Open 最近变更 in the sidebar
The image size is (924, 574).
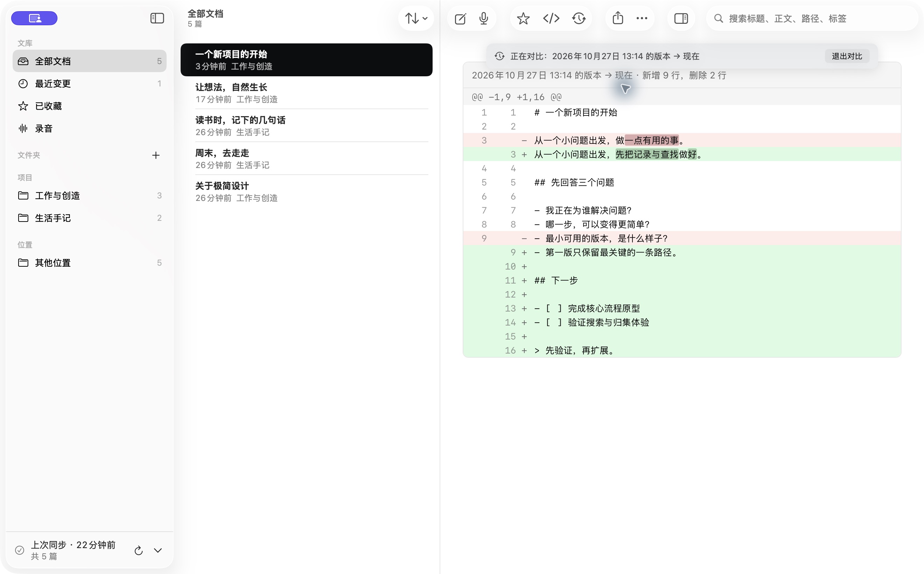pyautogui.click(x=90, y=84)
